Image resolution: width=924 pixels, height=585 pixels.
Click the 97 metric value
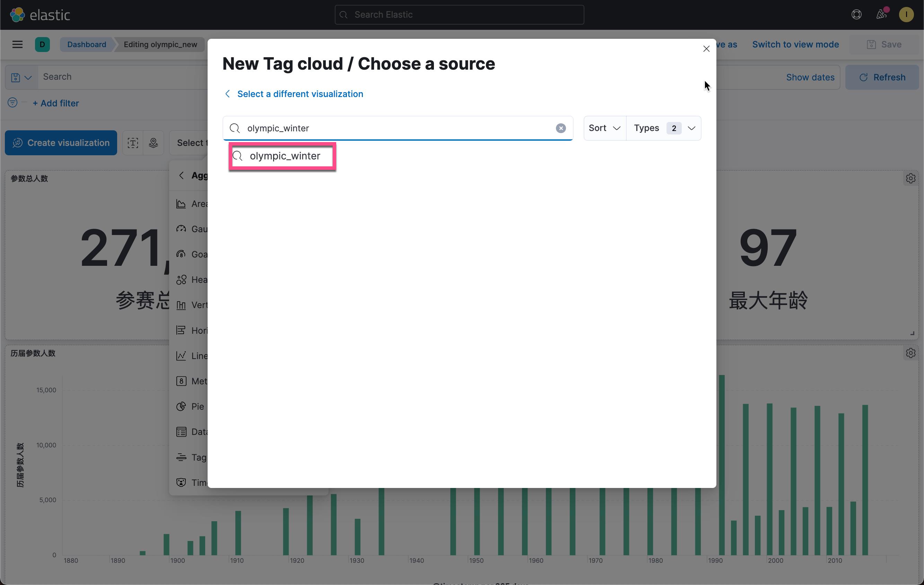[768, 247]
